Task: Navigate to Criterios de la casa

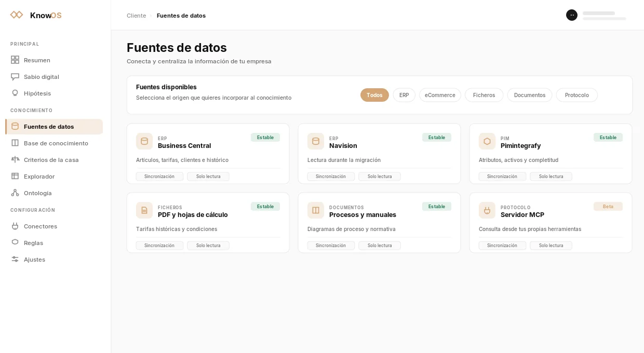Action: pyautogui.click(x=54, y=159)
